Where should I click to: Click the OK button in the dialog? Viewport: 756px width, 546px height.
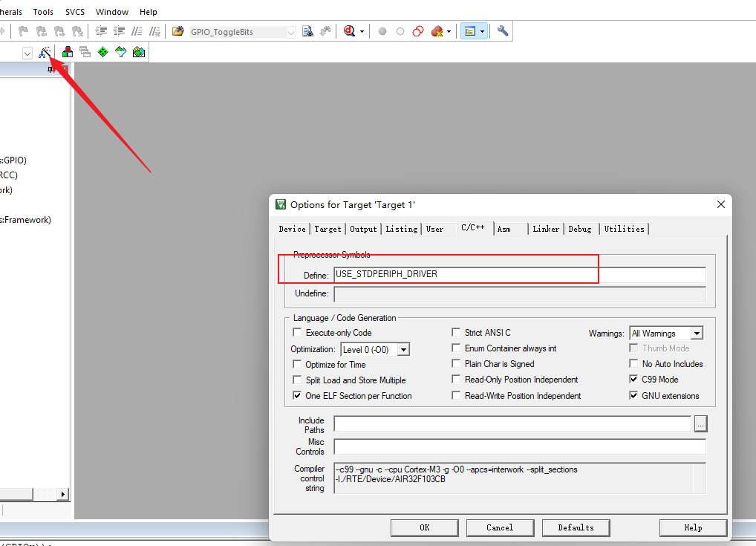point(424,527)
